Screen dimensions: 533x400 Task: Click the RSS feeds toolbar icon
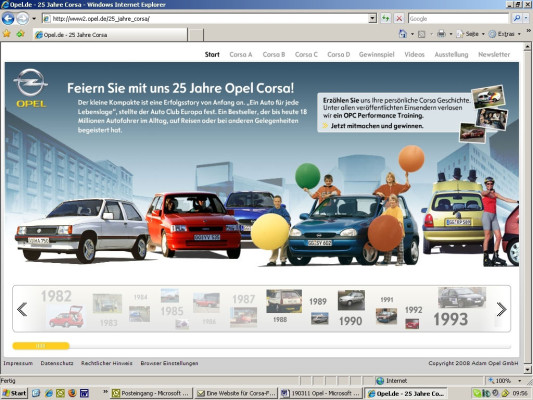422,34
